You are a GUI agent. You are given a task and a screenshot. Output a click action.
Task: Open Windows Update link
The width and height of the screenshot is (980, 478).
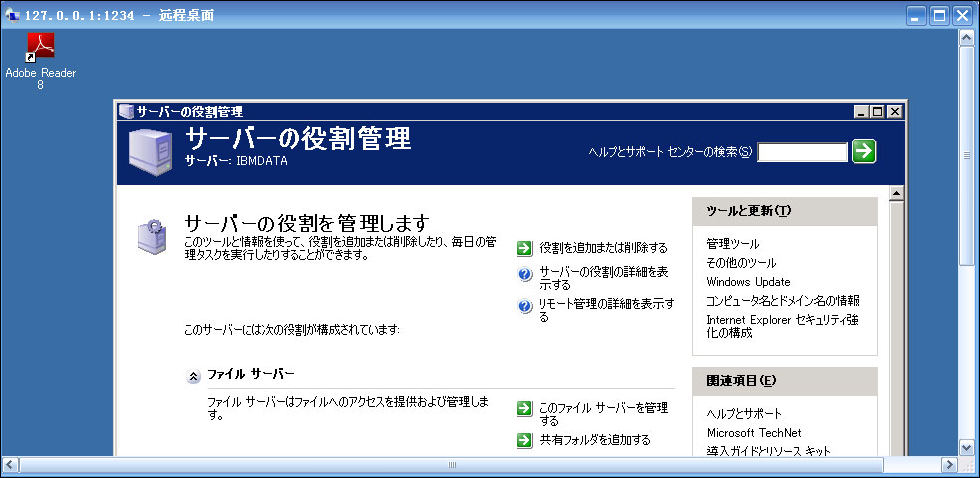point(748,282)
